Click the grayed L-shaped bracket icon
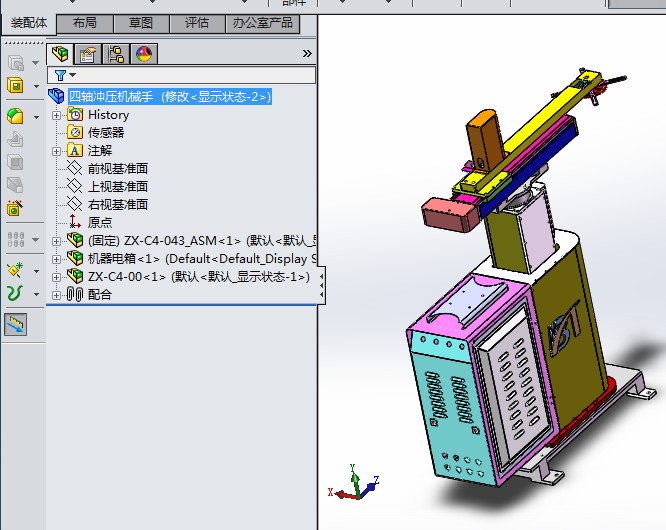 (15, 139)
